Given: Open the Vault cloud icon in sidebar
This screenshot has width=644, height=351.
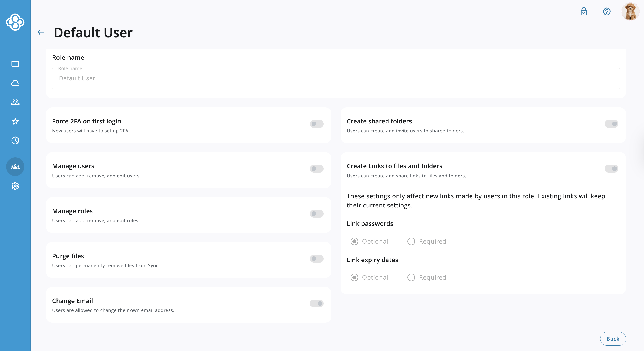Looking at the screenshot, I should coord(15,83).
